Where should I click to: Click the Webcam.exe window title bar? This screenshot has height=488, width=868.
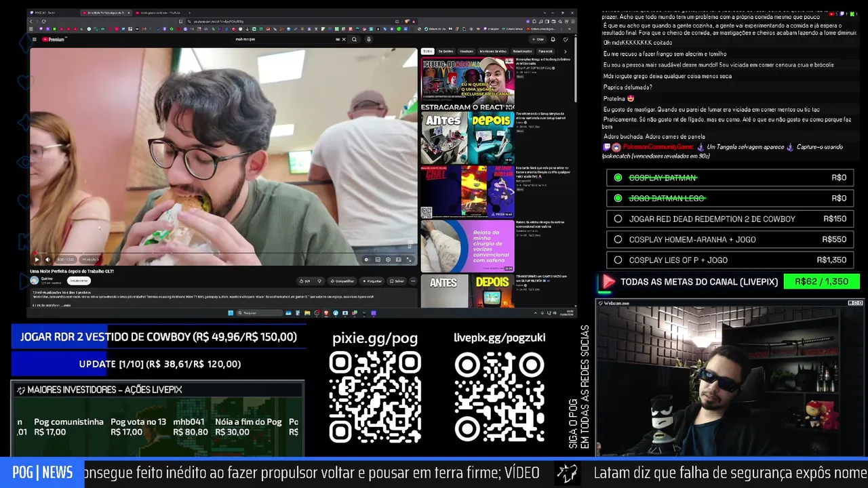(x=730, y=303)
